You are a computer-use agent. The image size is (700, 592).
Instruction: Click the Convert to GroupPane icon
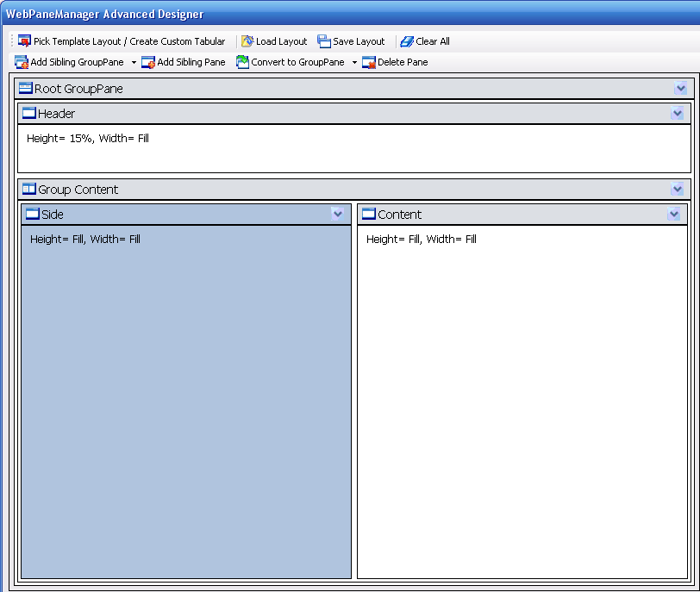tap(242, 62)
